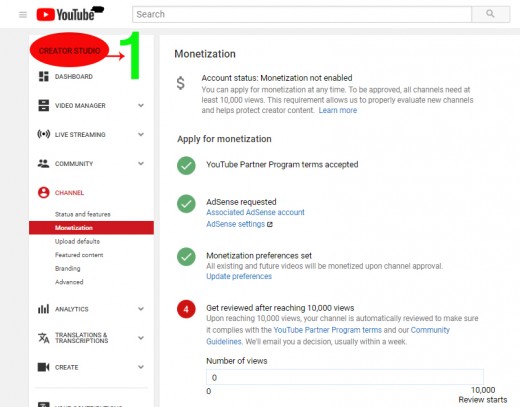
Task: Select the Channel menu item
Action: pos(69,193)
